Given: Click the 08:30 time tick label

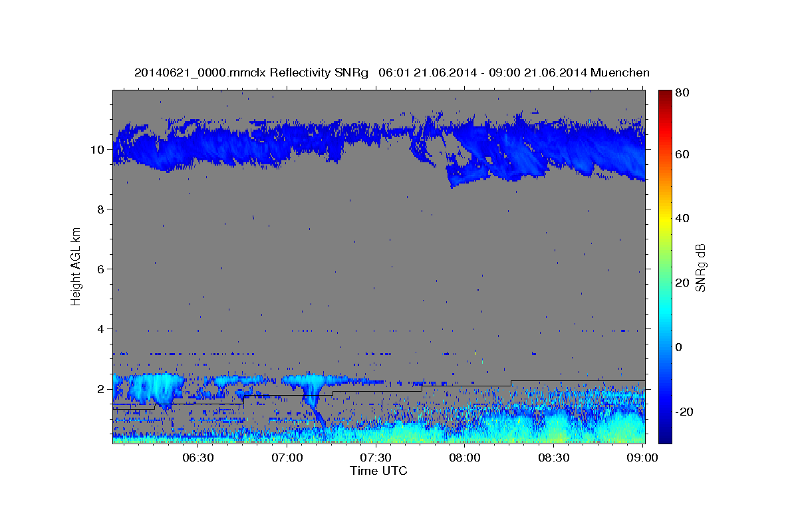Looking at the screenshot, I should coord(553,458).
